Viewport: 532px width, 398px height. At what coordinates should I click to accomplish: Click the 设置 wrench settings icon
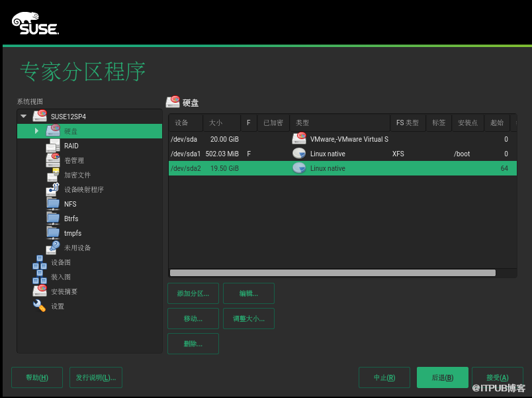click(40, 306)
